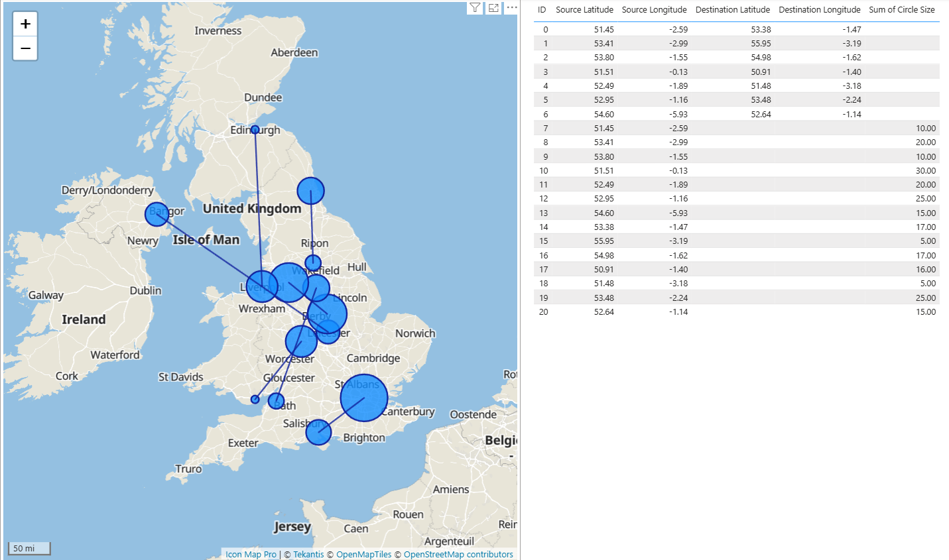Click the circle marker over Edinburgh
Viewport: 949px width, 560px height.
tap(255, 130)
